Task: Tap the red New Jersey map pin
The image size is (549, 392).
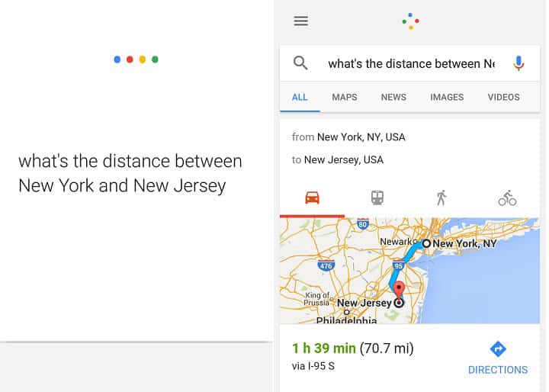Action: click(x=399, y=290)
